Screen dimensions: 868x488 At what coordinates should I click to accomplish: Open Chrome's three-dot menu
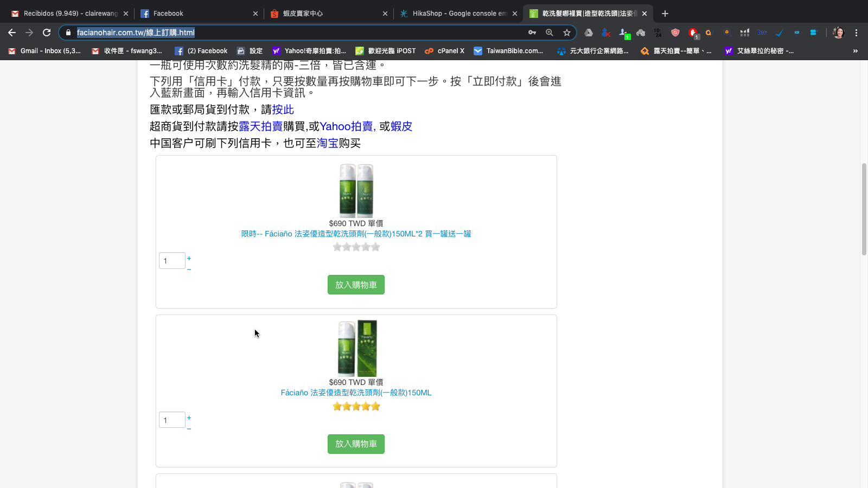tap(857, 33)
